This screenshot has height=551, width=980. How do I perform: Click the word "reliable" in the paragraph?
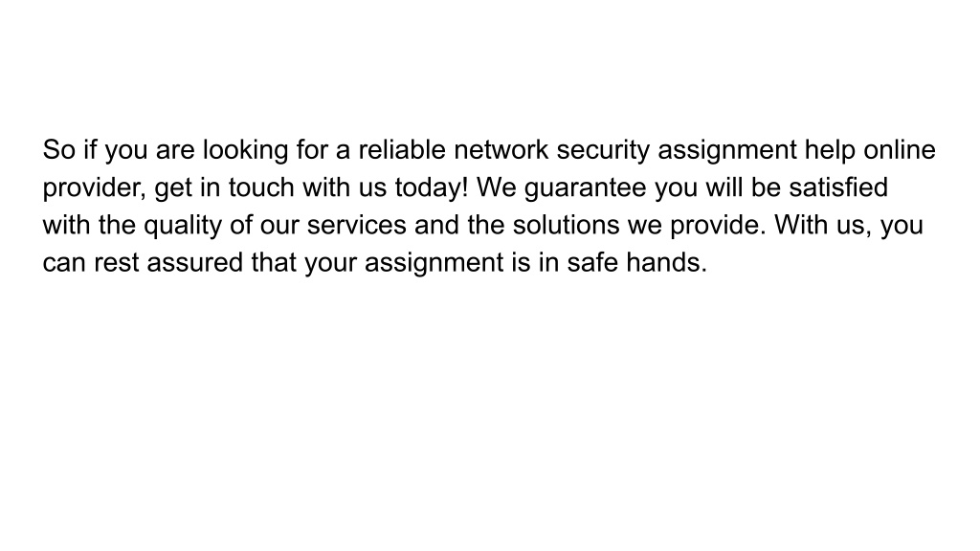click(x=402, y=150)
